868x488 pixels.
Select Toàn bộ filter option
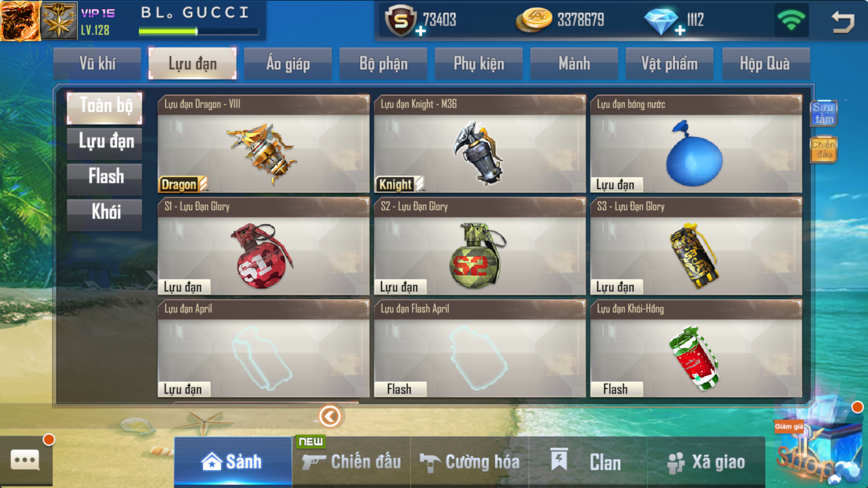pos(105,107)
